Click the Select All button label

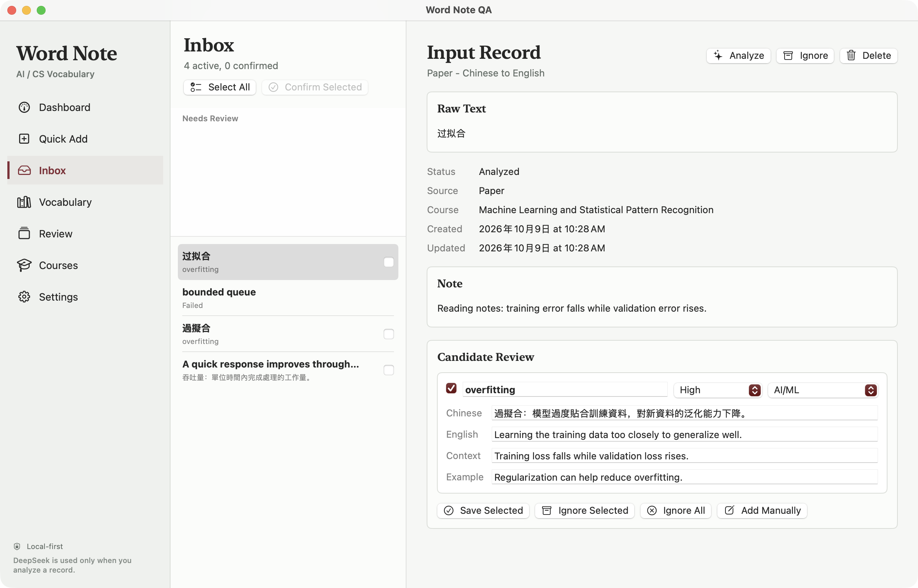229,87
